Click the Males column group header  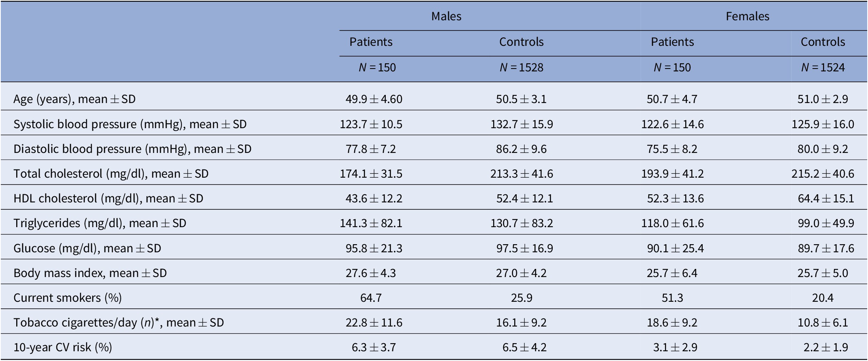point(446,16)
